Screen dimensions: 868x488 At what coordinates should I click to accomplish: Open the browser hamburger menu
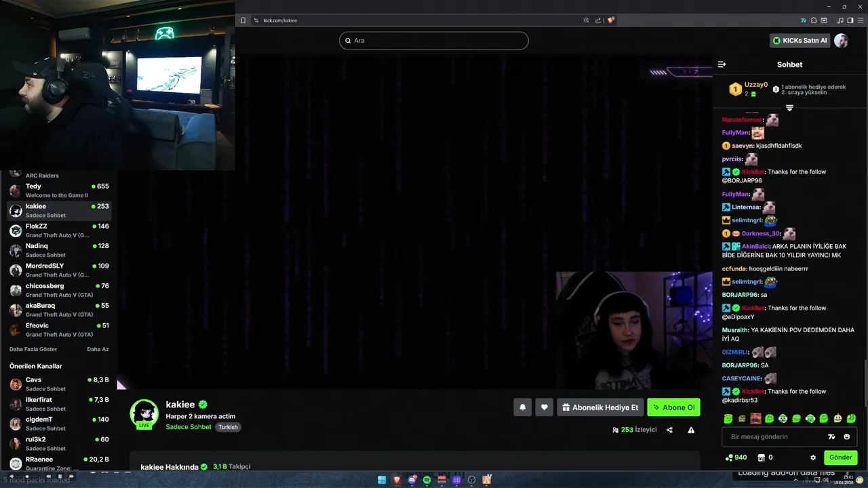pyautogui.click(x=860, y=20)
